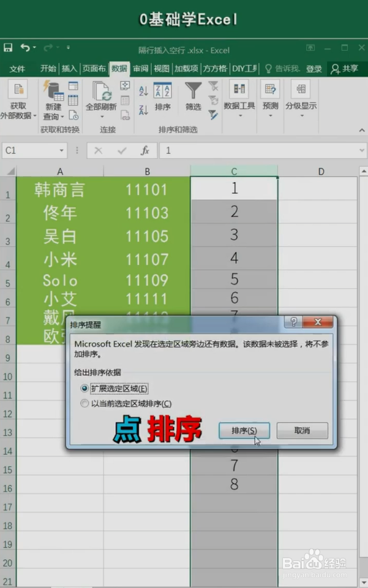Open the 数据工具 dropdown
Viewport: 368px width, 588px height.
[x=239, y=99]
